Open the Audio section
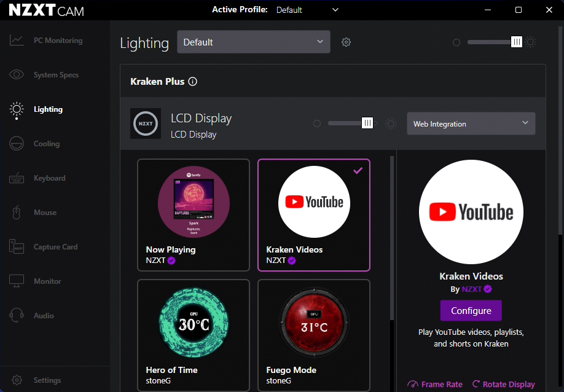 click(45, 315)
